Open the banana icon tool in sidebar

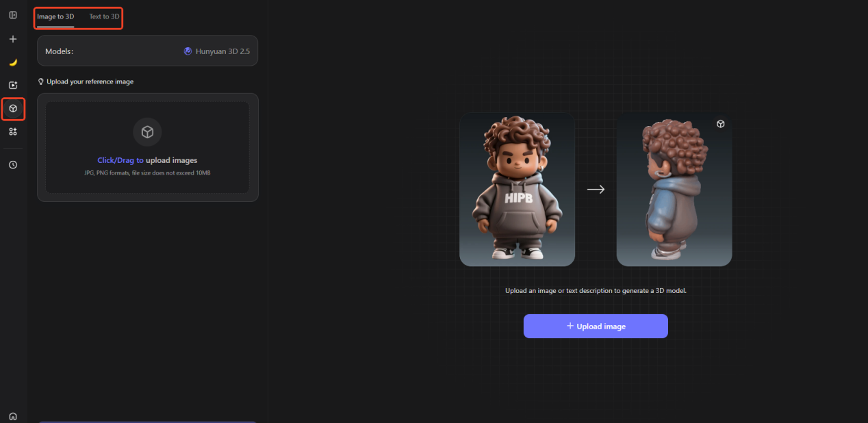[x=13, y=62]
